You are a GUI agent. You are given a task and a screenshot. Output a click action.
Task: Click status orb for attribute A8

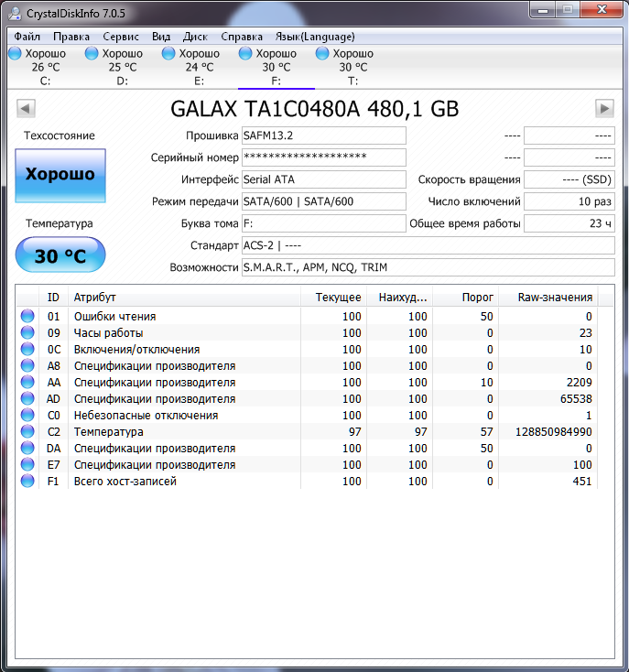pos(27,365)
